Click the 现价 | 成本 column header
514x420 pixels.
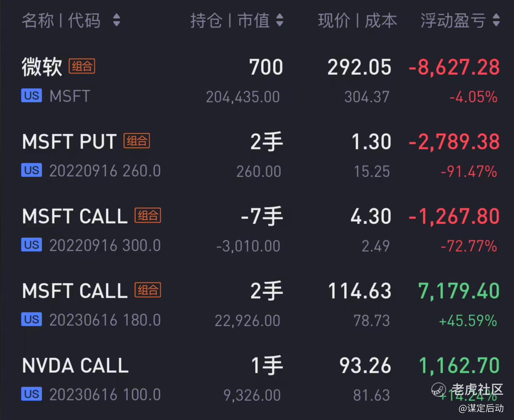[x=357, y=20]
